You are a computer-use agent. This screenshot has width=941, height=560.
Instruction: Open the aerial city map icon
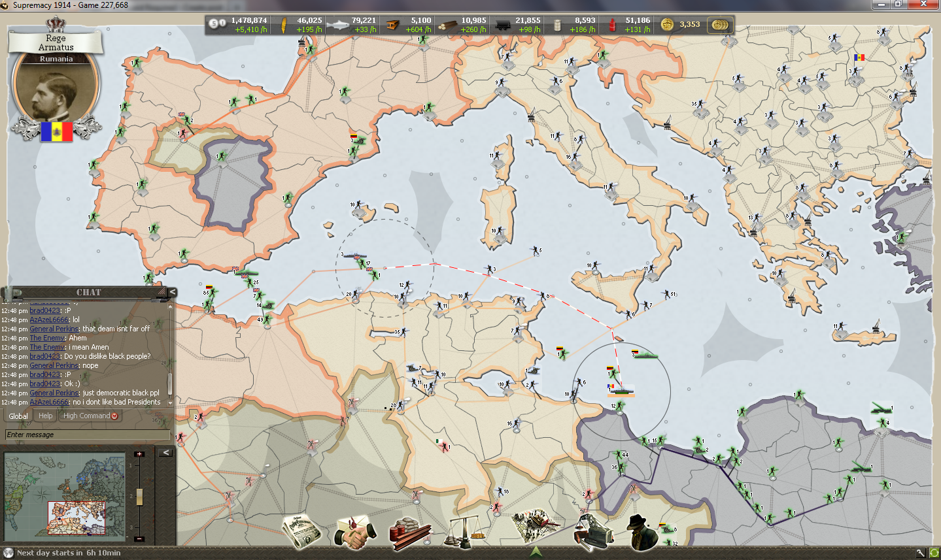[536, 528]
